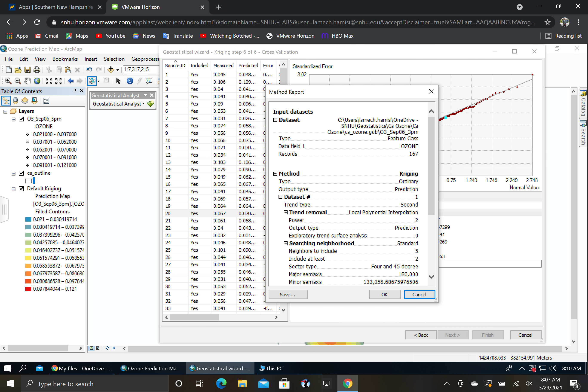Click Cancel in the Geostatistical wizard
588x392 pixels.
(x=525, y=335)
